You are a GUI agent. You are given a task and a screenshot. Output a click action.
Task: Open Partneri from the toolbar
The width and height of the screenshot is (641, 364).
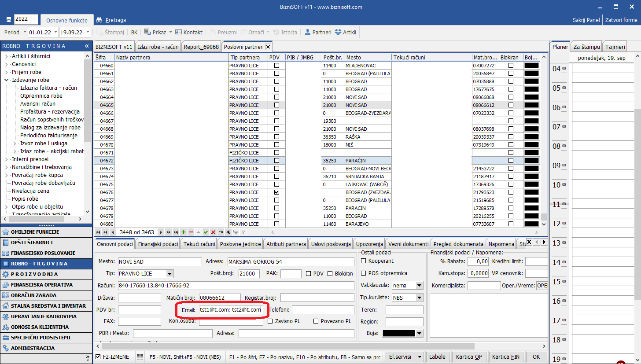pos(318,32)
